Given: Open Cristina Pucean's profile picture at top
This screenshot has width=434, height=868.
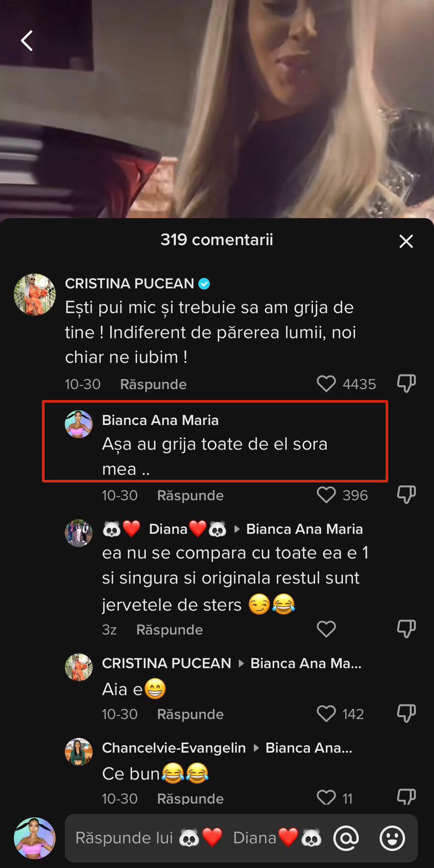Looking at the screenshot, I should coord(35,295).
